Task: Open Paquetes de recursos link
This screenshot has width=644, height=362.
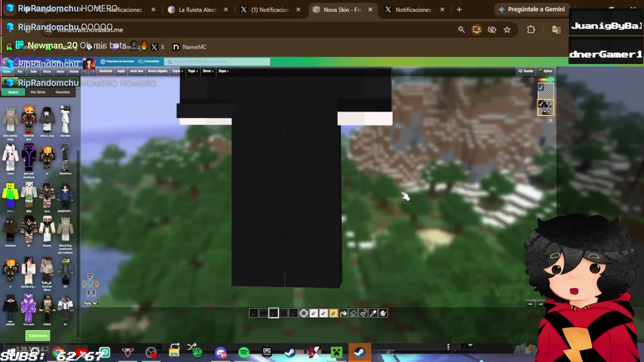Action: (117, 61)
